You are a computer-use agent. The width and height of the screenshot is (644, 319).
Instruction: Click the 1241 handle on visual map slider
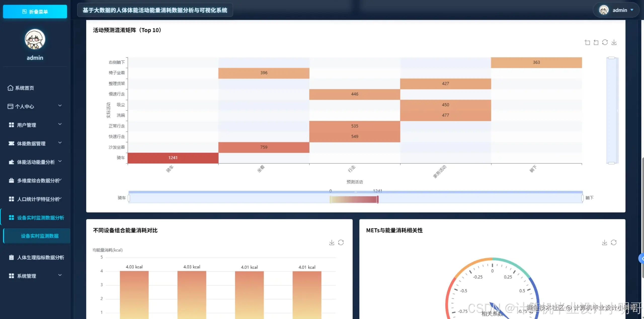[x=378, y=199]
